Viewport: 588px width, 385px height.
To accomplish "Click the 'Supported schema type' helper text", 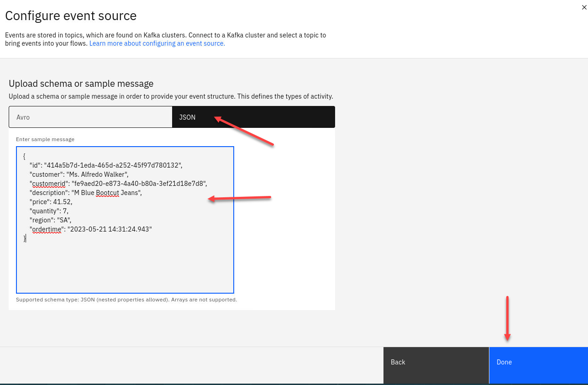I will (126, 300).
